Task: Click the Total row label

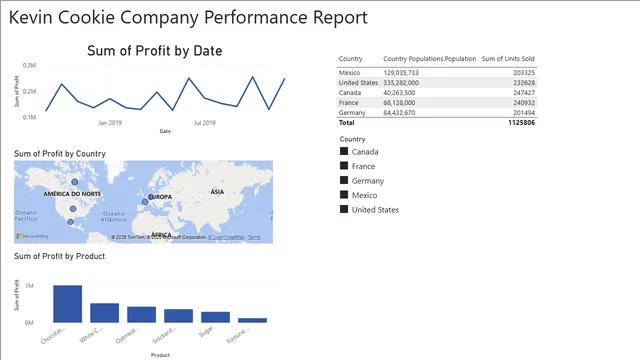Action: [x=347, y=122]
